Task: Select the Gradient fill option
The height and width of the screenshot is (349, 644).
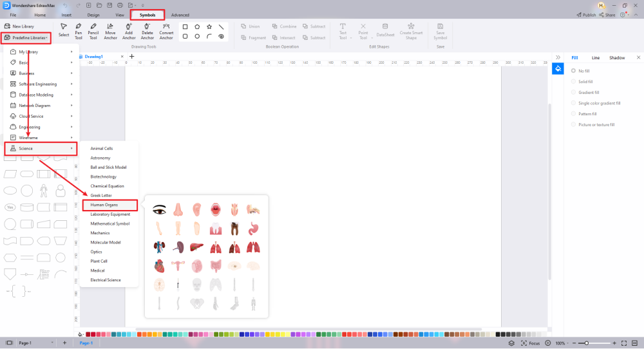Action: coord(585,92)
